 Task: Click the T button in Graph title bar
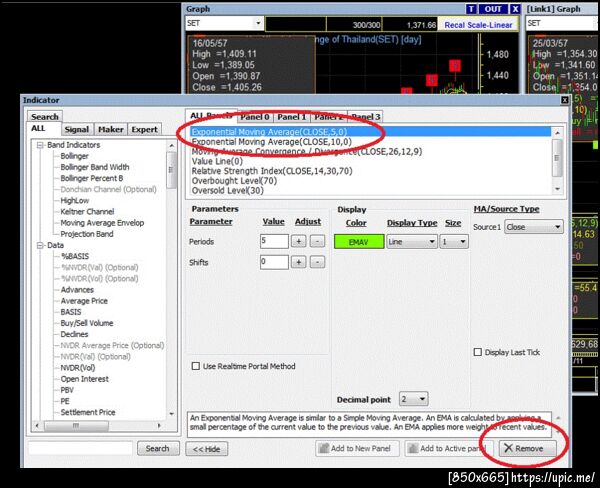coord(471,9)
